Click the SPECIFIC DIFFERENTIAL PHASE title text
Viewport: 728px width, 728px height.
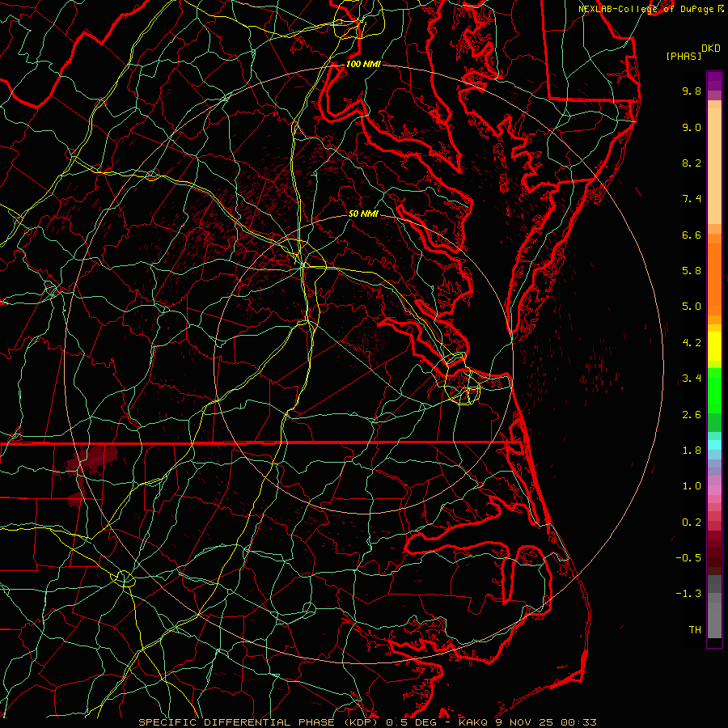pos(237,722)
